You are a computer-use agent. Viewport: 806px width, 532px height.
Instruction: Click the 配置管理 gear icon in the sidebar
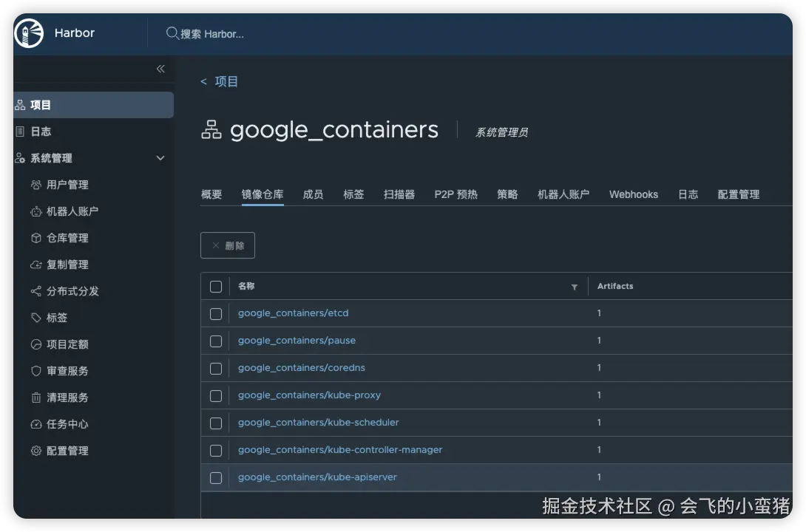pyautogui.click(x=36, y=451)
